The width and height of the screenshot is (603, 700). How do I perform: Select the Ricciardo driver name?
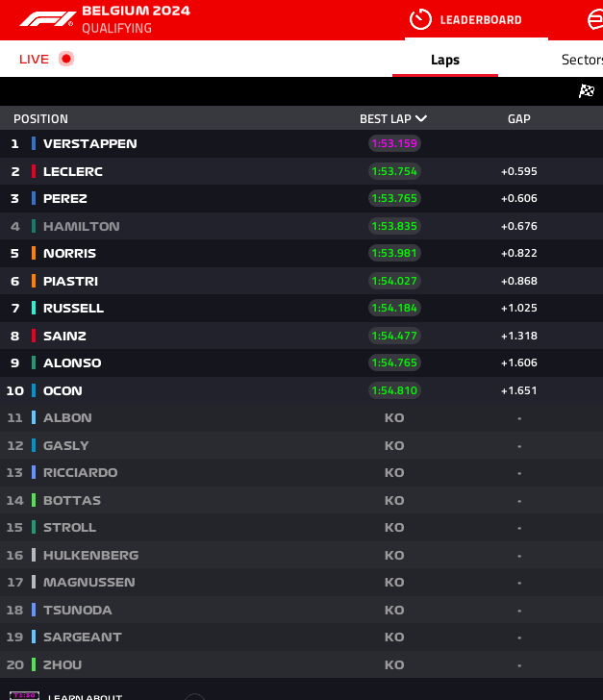pyautogui.click(x=81, y=472)
